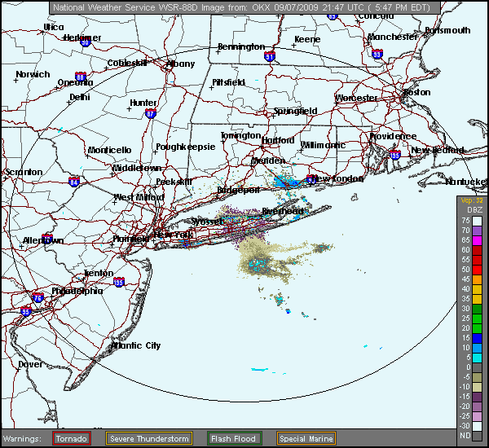The image size is (489, 448).
Task: Click the red 50 dBZ color swatch
Action: (x=477, y=270)
